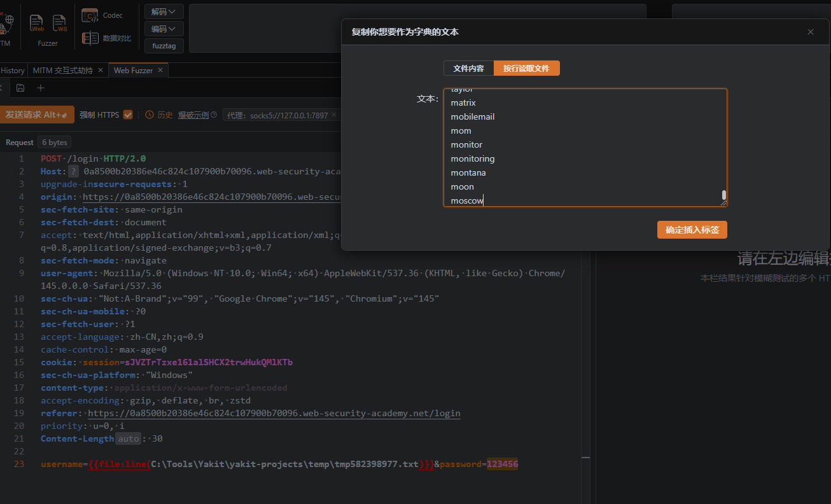The height and width of the screenshot is (504, 831).
Task: Click the save icon below the tabs
Action: click(x=20, y=88)
